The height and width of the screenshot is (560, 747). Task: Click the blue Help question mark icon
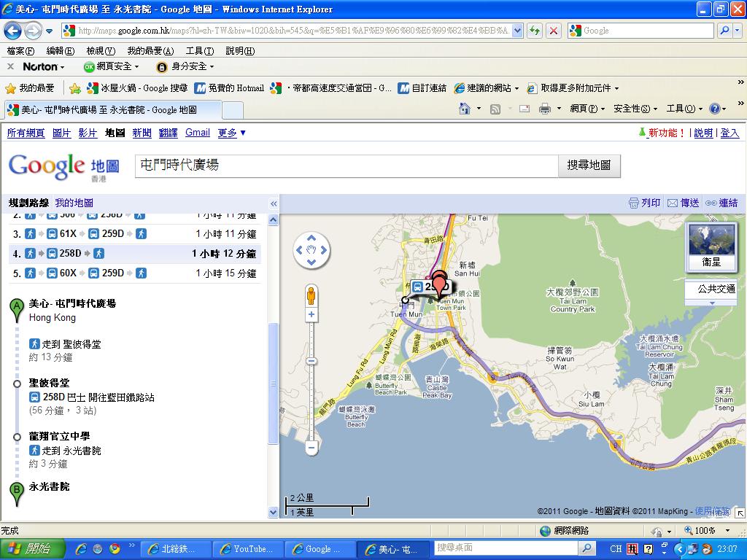[715, 109]
